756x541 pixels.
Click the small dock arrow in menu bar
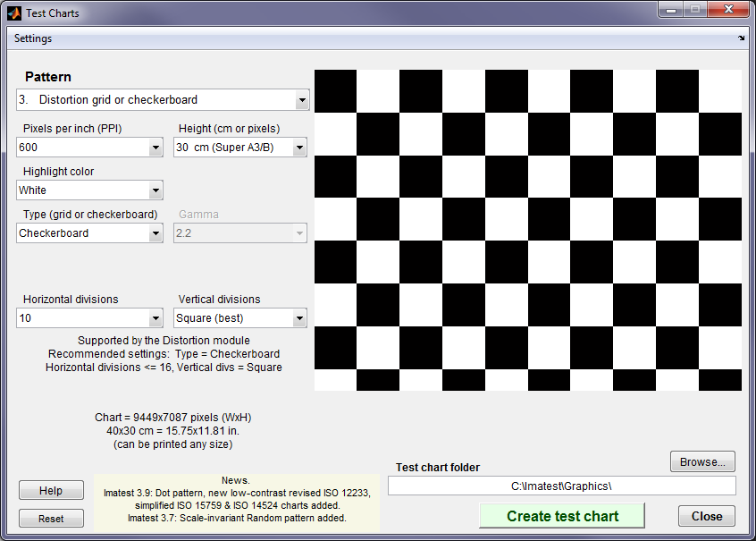pos(741,38)
